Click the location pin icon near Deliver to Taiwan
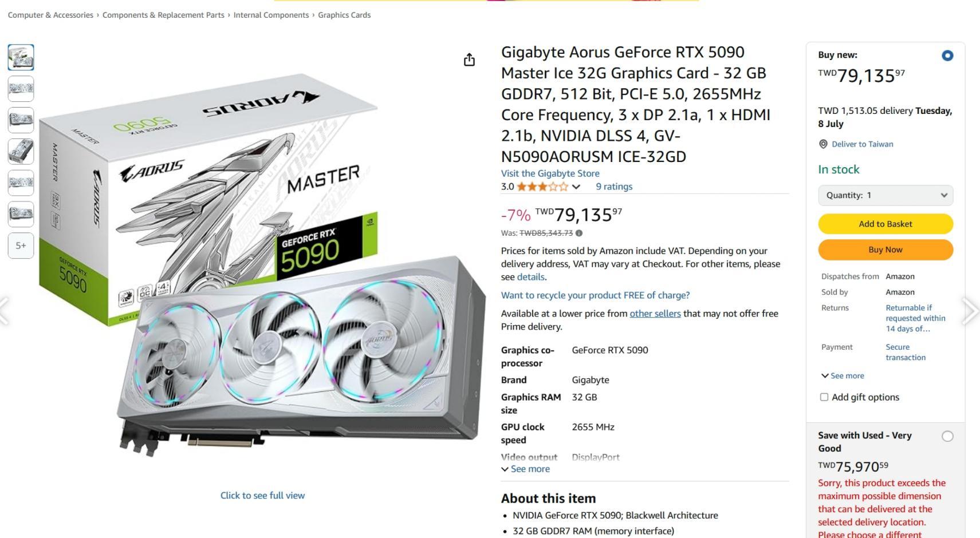 point(823,144)
